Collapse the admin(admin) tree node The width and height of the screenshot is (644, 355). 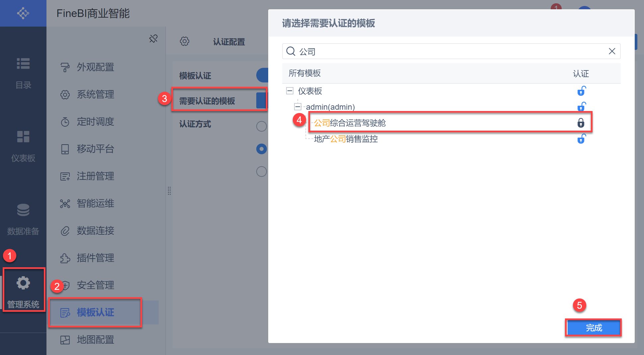click(298, 107)
